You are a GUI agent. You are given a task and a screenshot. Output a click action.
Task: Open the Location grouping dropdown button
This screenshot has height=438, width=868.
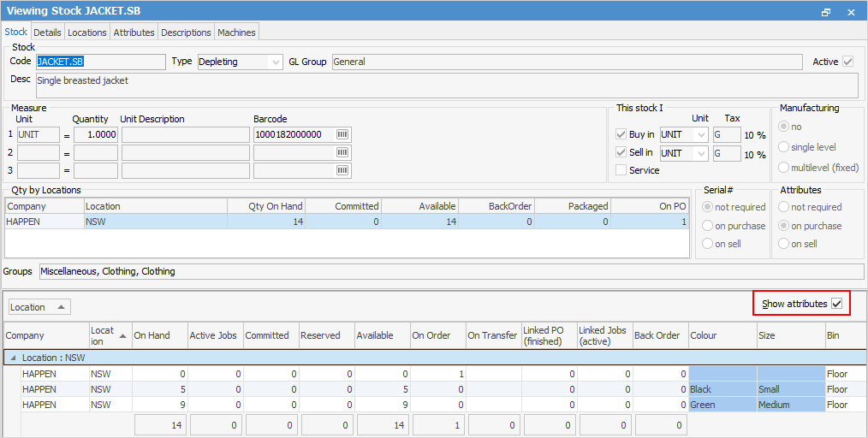pyautogui.click(x=39, y=307)
